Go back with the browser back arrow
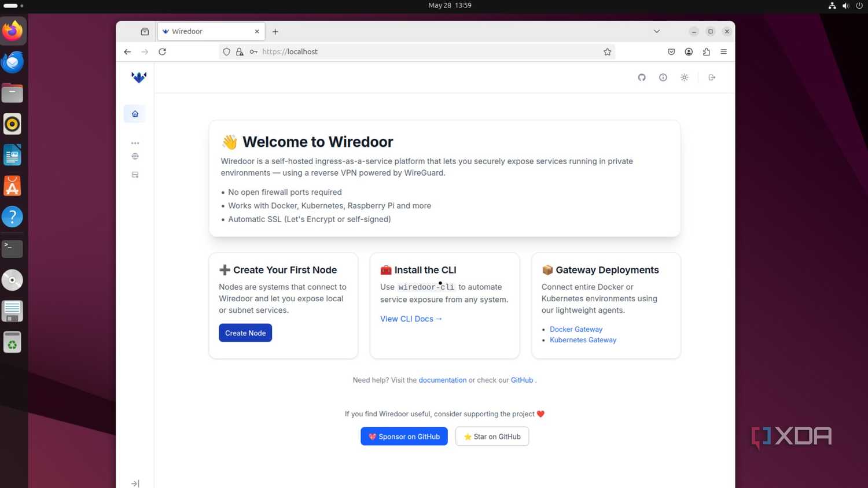868x488 pixels. tap(127, 51)
